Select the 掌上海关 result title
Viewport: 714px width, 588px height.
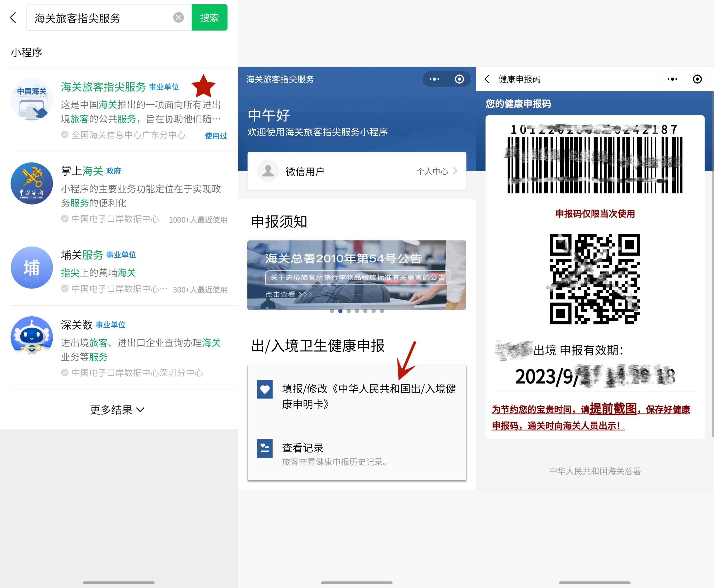[x=82, y=171]
